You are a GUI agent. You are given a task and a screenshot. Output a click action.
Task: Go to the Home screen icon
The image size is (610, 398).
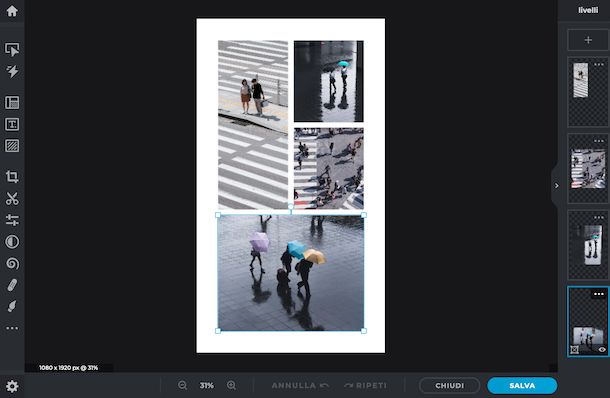point(12,11)
